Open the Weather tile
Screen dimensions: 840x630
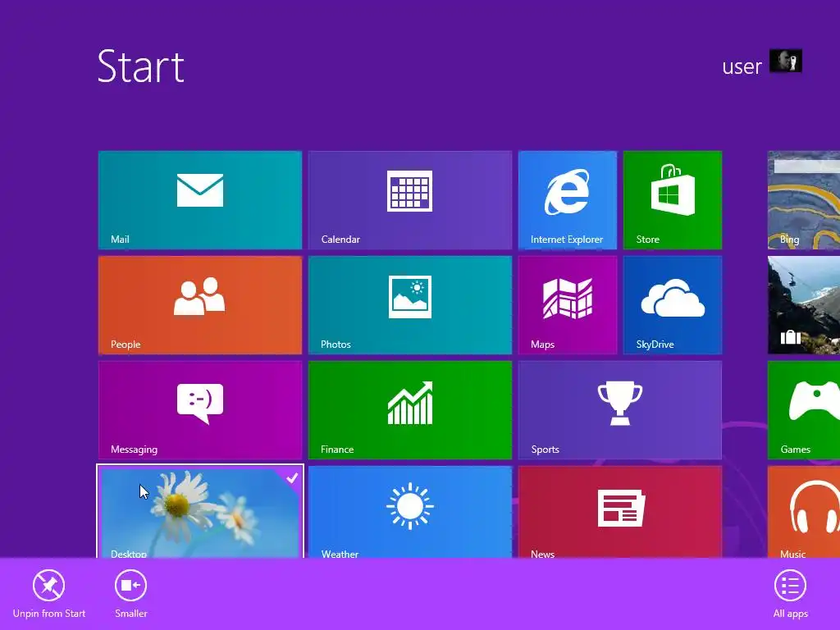point(410,512)
